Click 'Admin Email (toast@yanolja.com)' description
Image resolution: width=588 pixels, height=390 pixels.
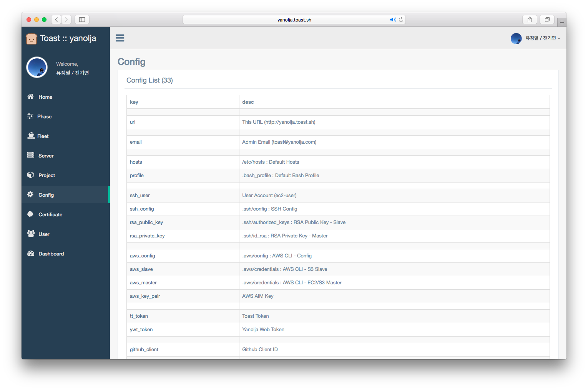coord(279,142)
